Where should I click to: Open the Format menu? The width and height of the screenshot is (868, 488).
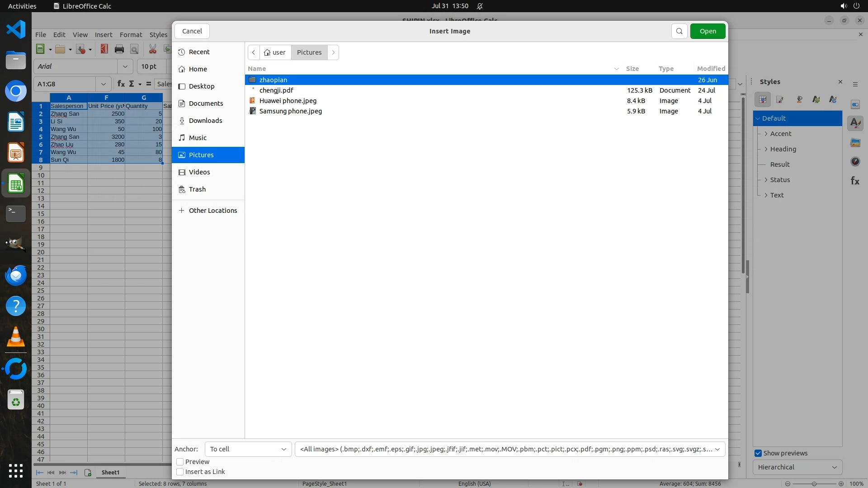pyautogui.click(x=131, y=35)
